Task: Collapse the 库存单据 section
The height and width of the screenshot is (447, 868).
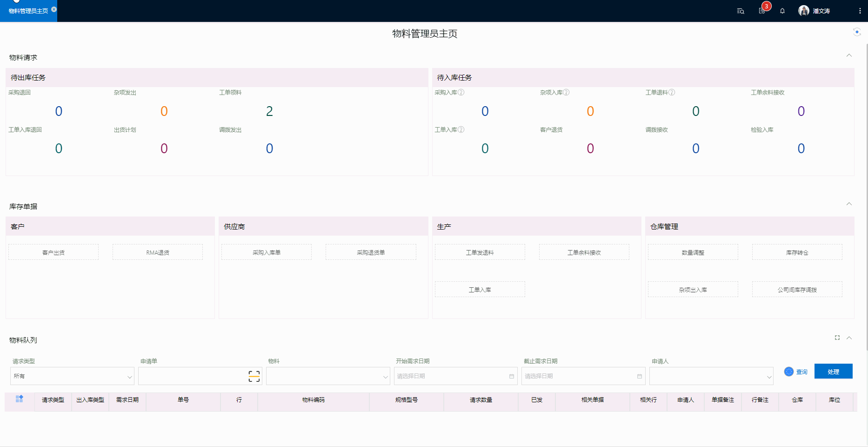Action: [x=849, y=204]
